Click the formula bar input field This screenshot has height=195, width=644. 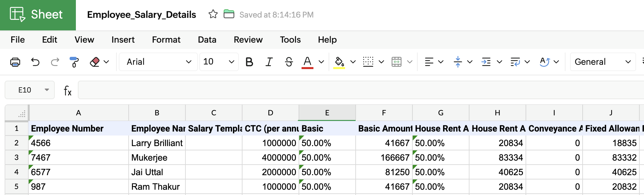[x=360, y=90]
